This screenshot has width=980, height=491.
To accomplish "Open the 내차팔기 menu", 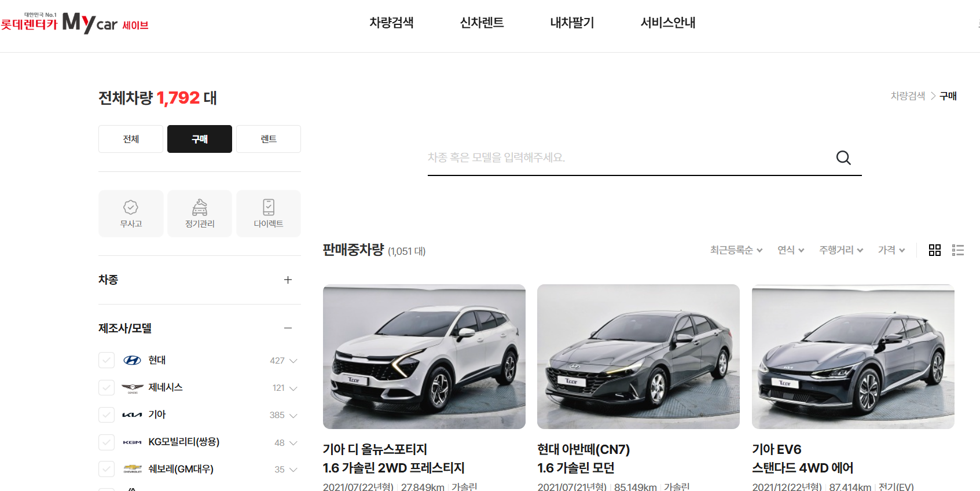I will pos(572,23).
